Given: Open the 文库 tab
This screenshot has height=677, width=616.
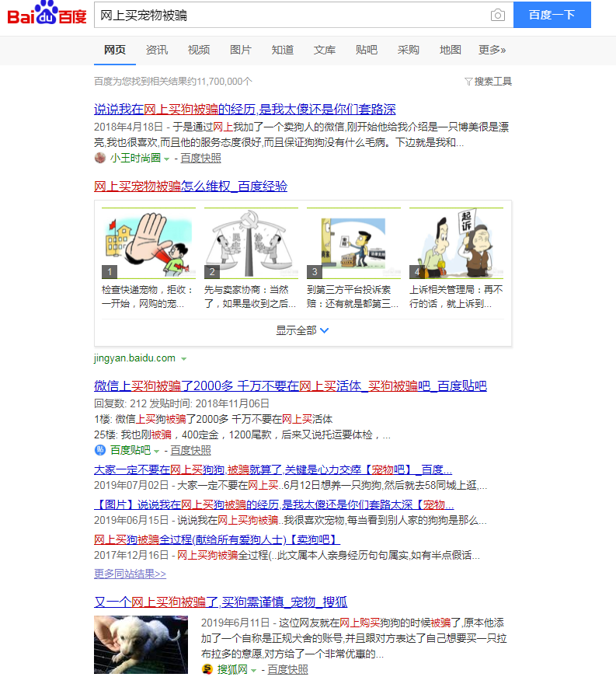Looking at the screenshot, I should [325, 50].
